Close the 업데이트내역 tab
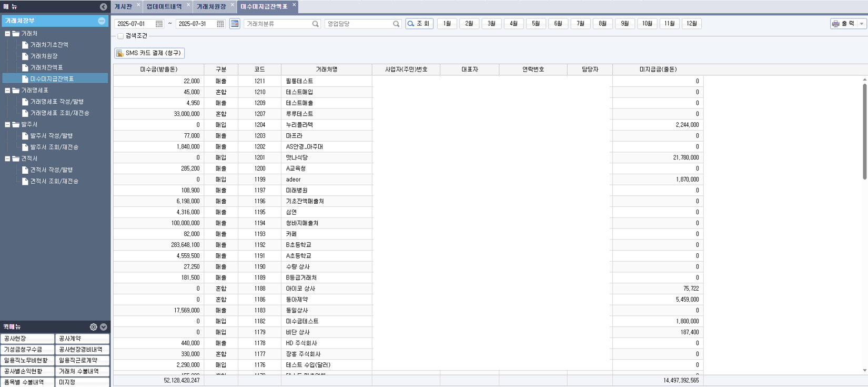 [188, 5]
